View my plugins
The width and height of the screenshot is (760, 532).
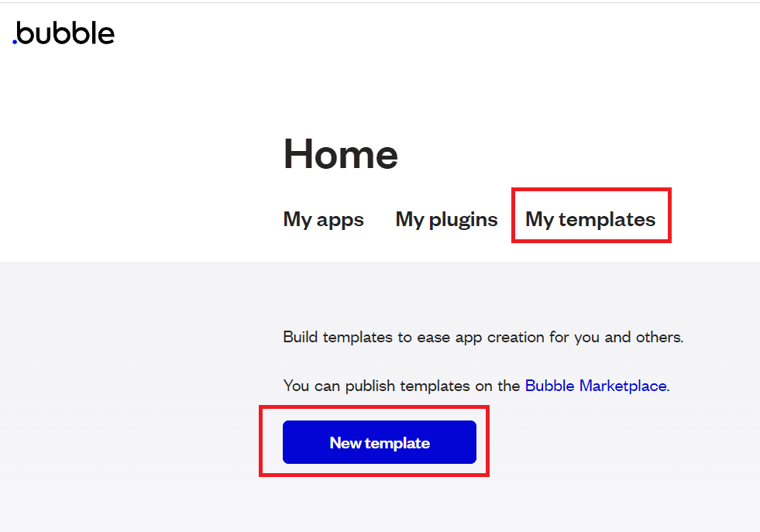(x=446, y=219)
